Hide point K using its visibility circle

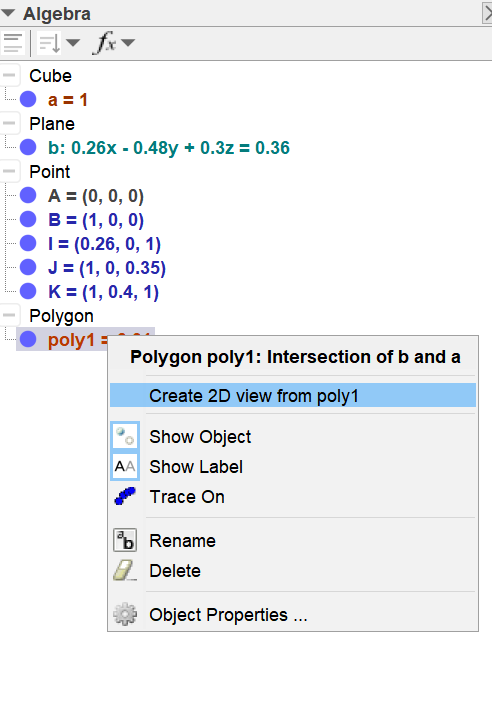pyautogui.click(x=28, y=291)
